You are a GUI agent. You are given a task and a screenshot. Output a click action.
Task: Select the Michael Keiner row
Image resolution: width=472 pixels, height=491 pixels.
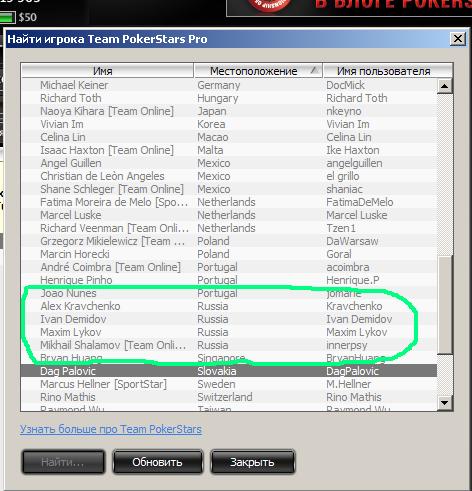pyautogui.click(x=229, y=85)
